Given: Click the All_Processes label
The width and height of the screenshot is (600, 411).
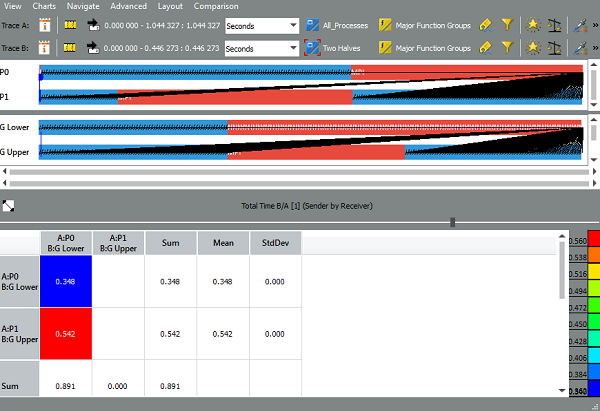Looking at the screenshot, I should click(x=345, y=26).
